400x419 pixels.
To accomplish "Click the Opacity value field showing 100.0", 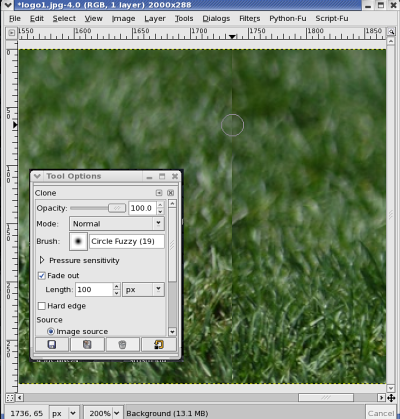I will click(x=142, y=208).
